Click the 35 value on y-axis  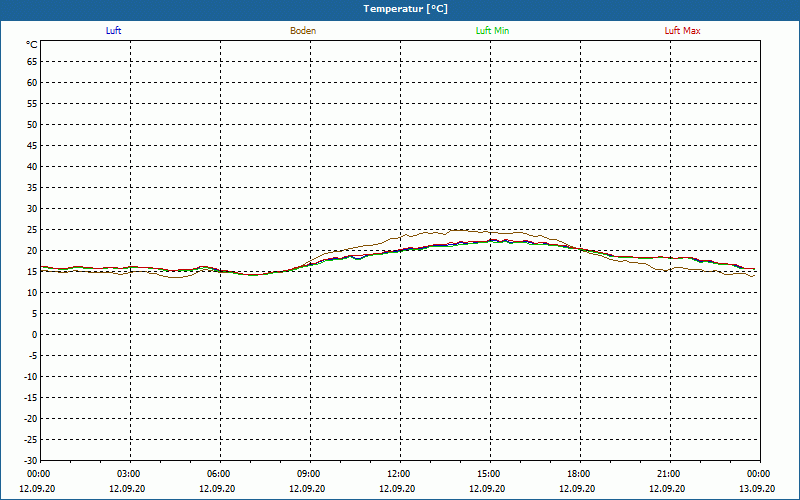tap(32, 188)
